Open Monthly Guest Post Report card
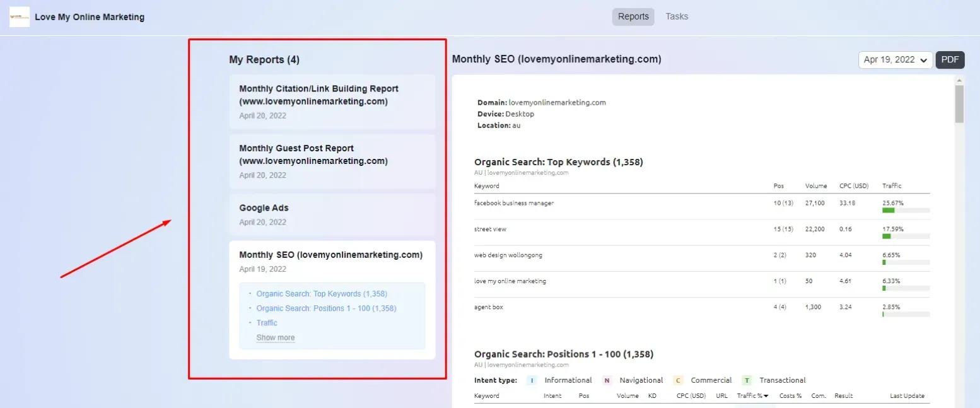 tap(332, 161)
